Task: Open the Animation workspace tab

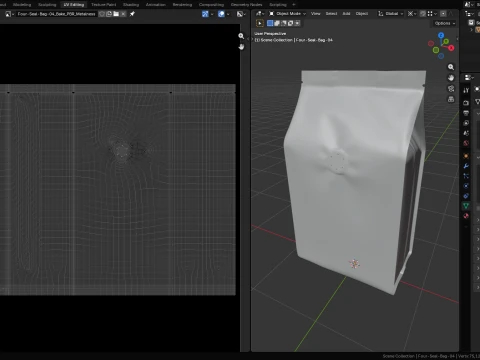Action: click(156, 5)
